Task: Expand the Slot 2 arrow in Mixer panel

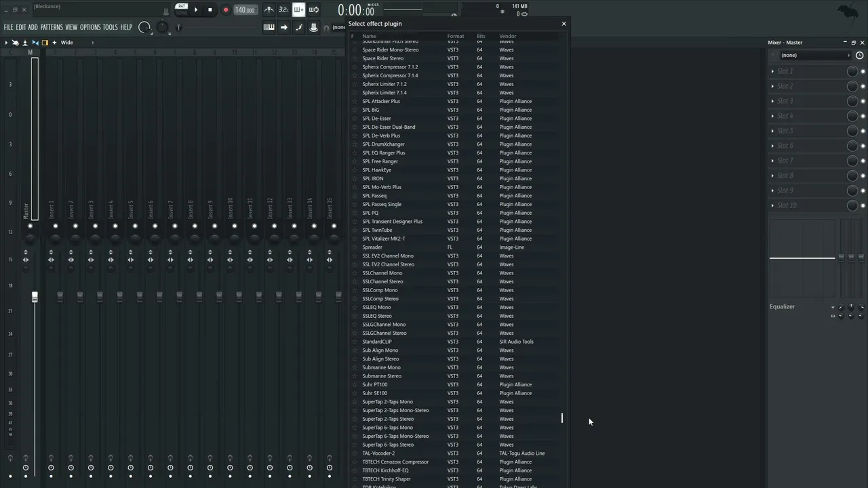Action: (772, 86)
